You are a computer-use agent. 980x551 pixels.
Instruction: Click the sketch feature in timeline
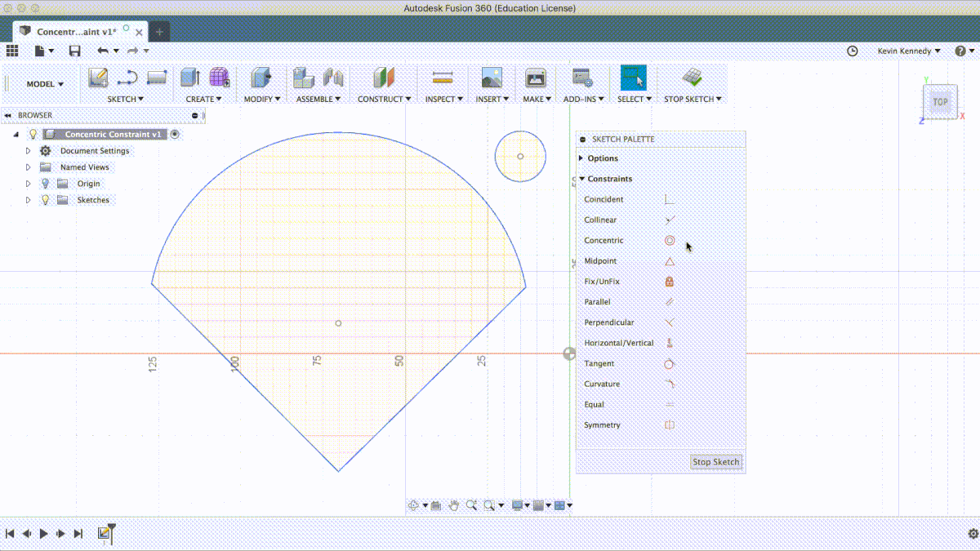[x=105, y=533]
